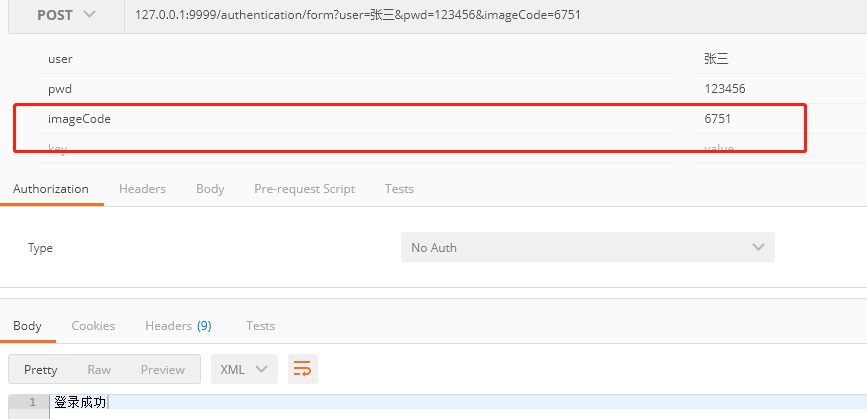Expand the No Auth type dropdown

[587, 247]
